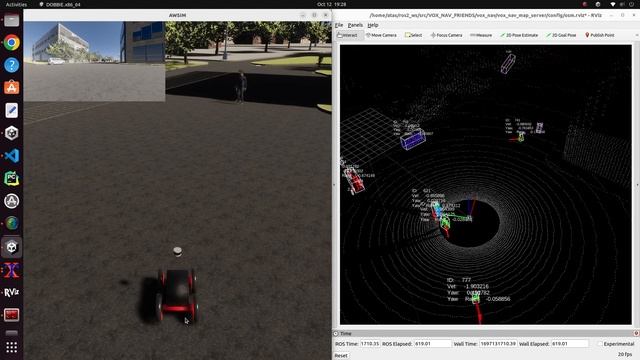Open the Panels menu in RViz
This screenshot has height=360, width=640.
coord(355,25)
